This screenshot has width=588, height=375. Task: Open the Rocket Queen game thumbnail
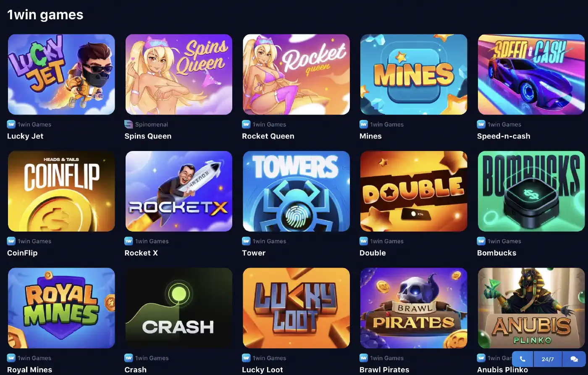(296, 74)
